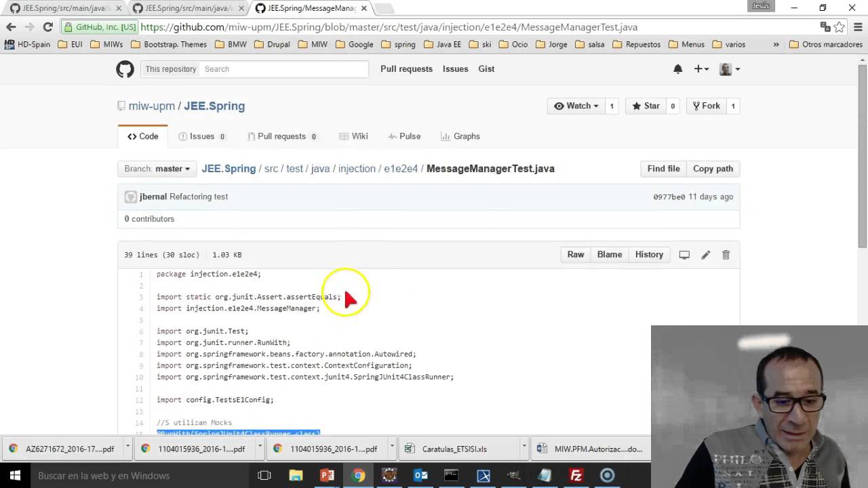Screen dimensions: 868x488
Task: Click Copy path button
Action: pyautogui.click(x=713, y=169)
